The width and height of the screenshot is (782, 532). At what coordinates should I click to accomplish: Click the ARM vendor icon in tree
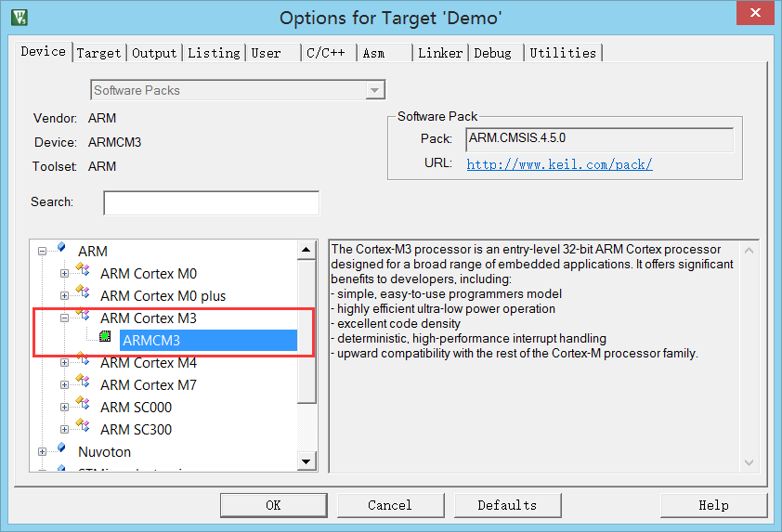coord(61,249)
